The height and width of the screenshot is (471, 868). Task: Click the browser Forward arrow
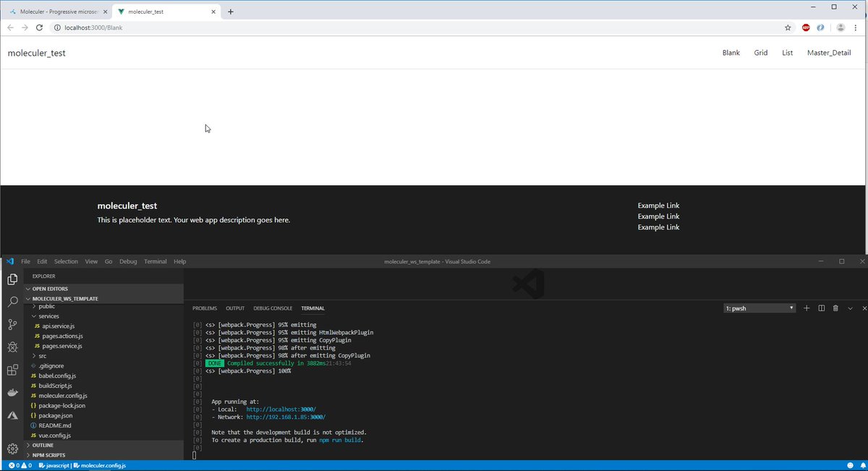pos(25,27)
